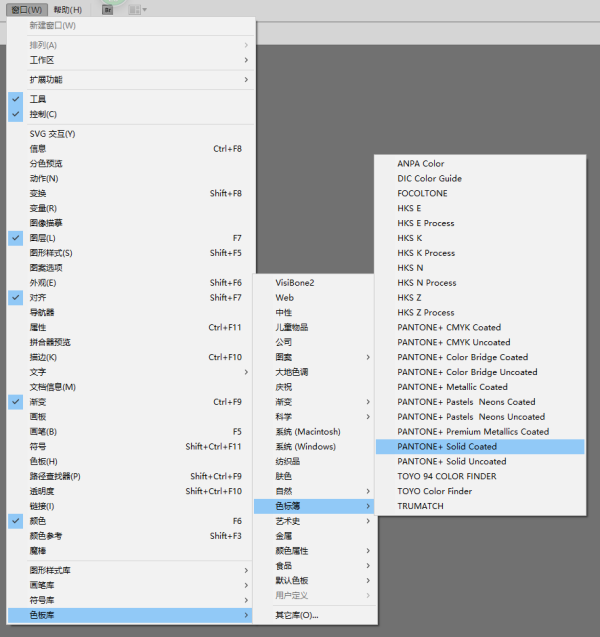
Task: Choose the VisiBone2 swatch library
Action: coord(314,283)
